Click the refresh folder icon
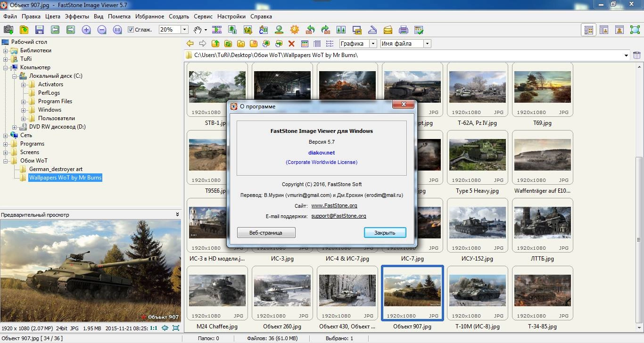 coord(228,44)
